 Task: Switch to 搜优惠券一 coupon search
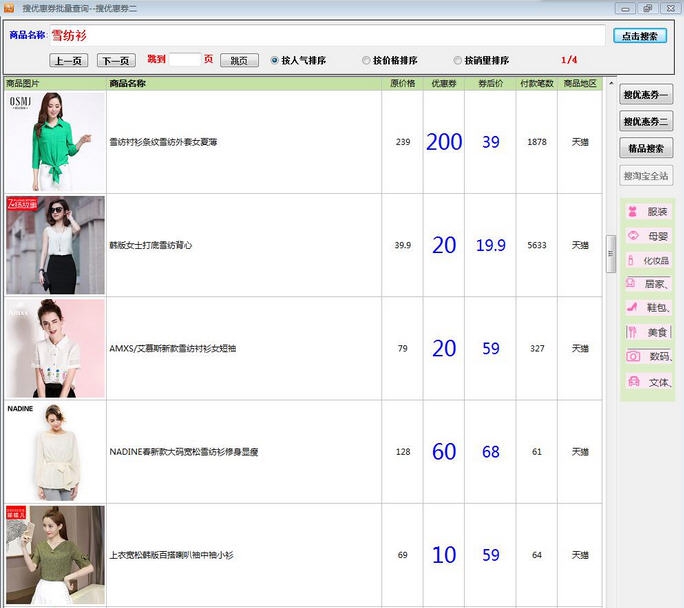click(646, 95)
